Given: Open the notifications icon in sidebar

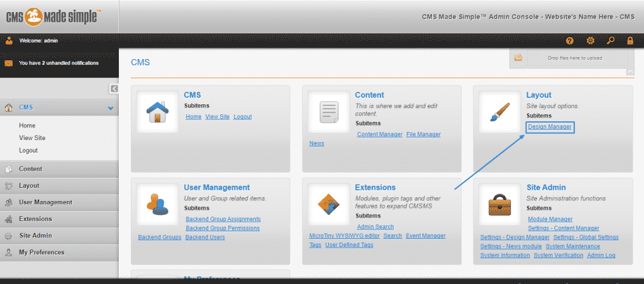Looking at the screenshot, I should 8,63.
